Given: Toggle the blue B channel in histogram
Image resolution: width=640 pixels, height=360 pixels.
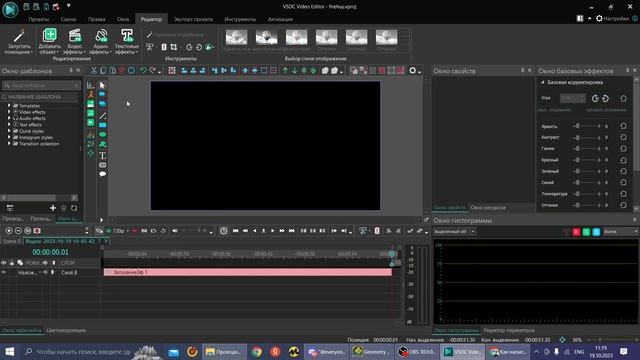Looking at the screenshot, I should 596,232.
